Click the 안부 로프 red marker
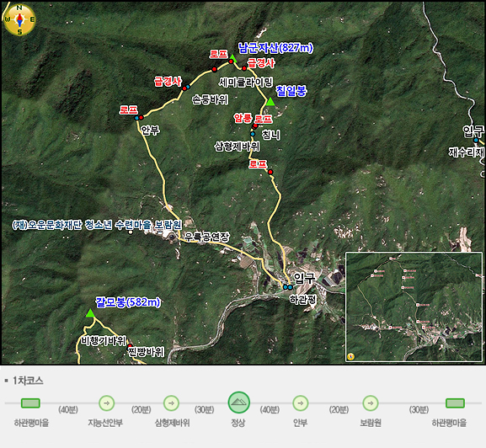Screen dimensions: 486x448 141,117
